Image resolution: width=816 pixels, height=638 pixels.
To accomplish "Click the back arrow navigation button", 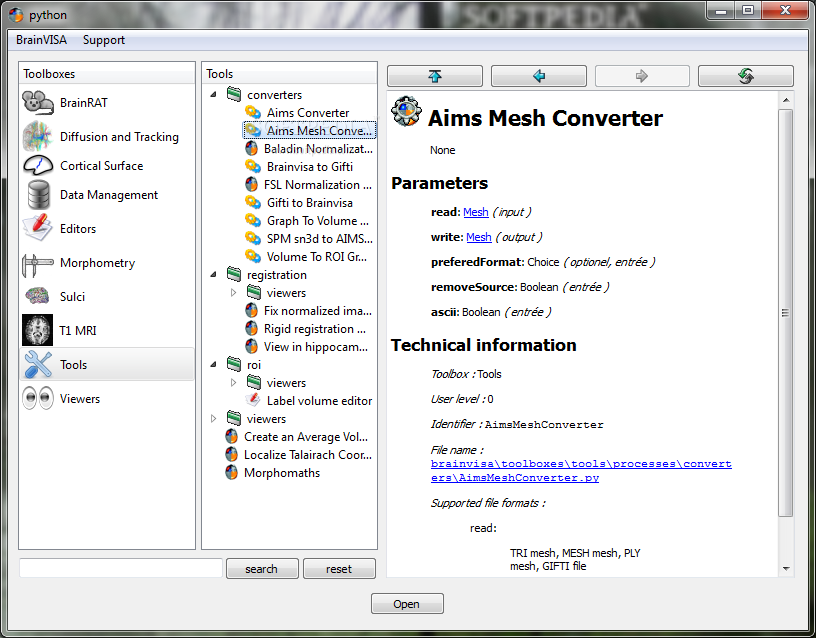I will (539, 76).
